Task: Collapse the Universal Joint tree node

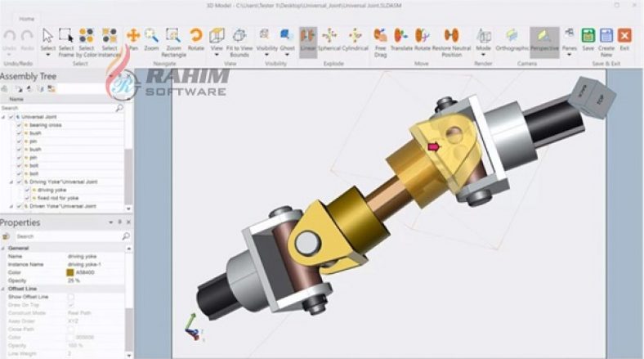Action: tap(4, 117)
